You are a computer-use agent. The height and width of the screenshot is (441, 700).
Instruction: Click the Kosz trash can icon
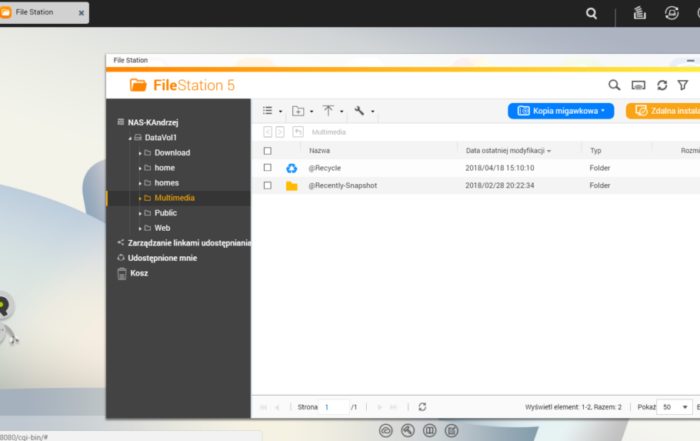pyautogui.click(x=122, y=273)
